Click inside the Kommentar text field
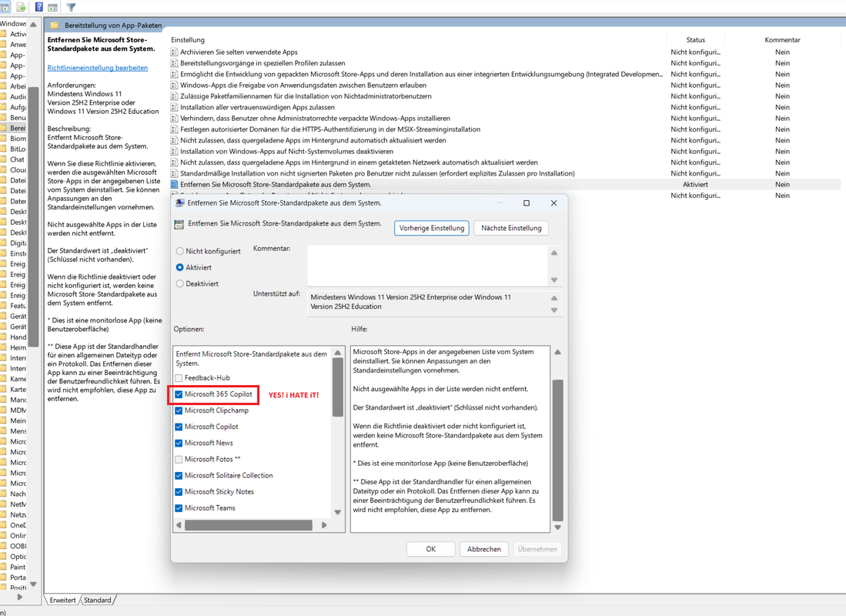Viewport: 846px width, 616px height. click(x=429, y=266)
